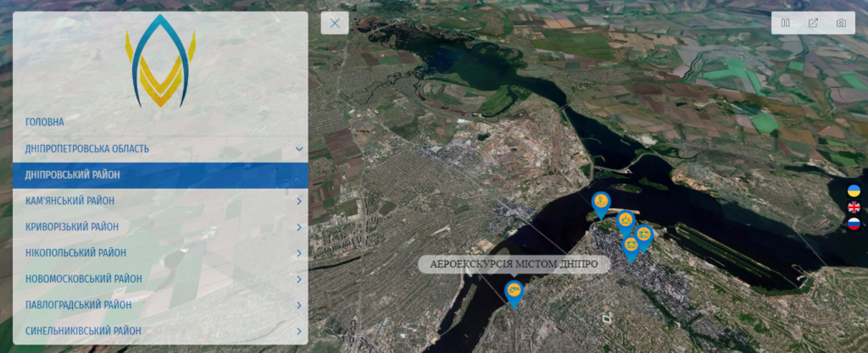
Task: Open the cathedral church map marker
Action: [626, 223]
